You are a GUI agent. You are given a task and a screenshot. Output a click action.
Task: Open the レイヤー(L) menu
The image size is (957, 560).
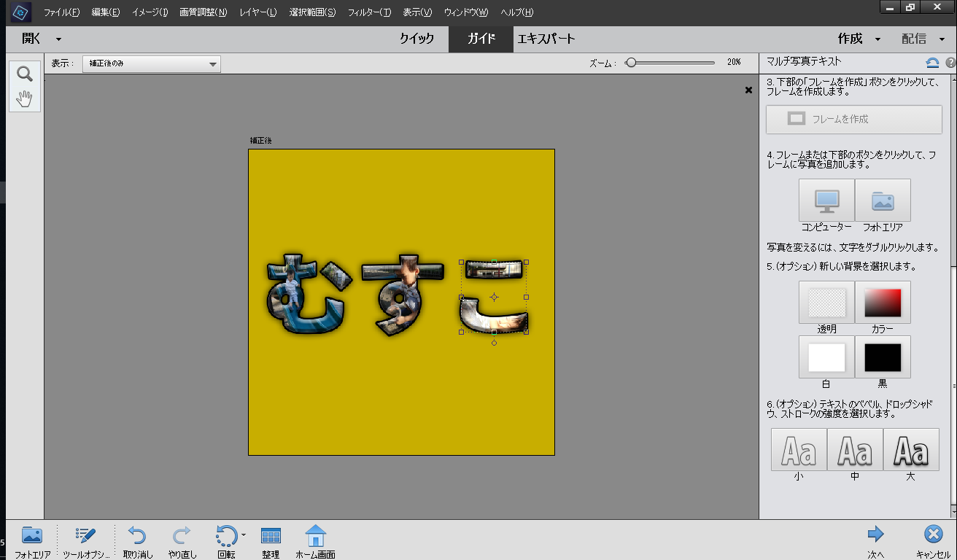[258, 12]
